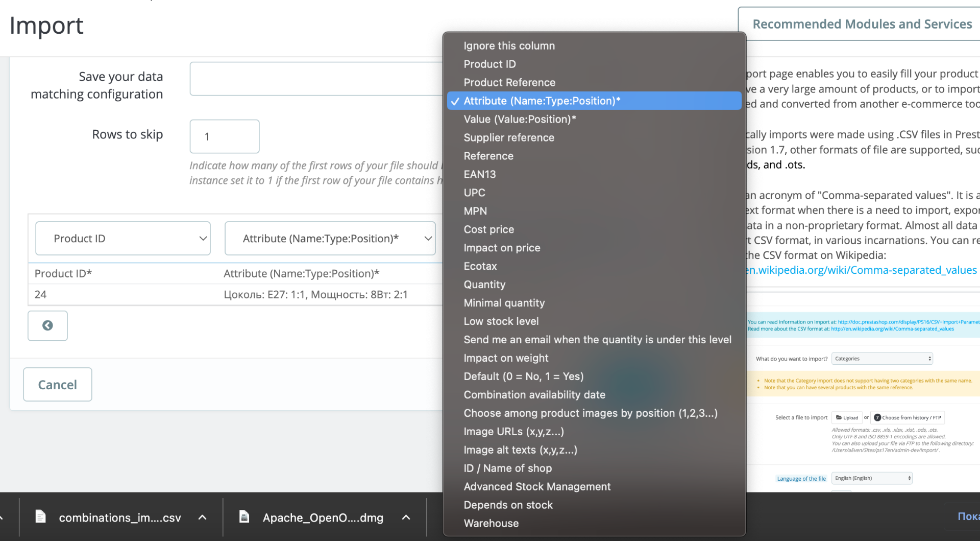Choose 'Advanced Stock Management' option
Viewport: 980px width, 541px height.
click(x=594, y=487)
